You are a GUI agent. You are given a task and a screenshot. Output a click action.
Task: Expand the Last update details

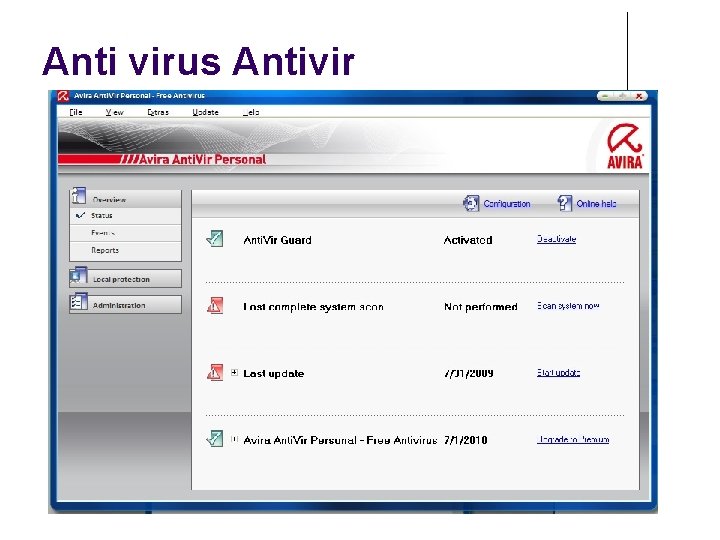pos(234,372)
